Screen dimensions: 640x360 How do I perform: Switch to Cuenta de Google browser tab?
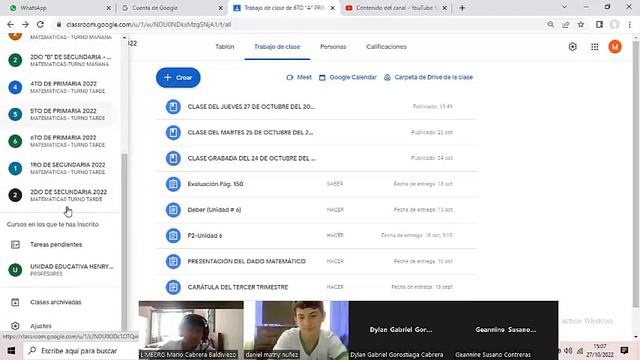pos(171,8)
